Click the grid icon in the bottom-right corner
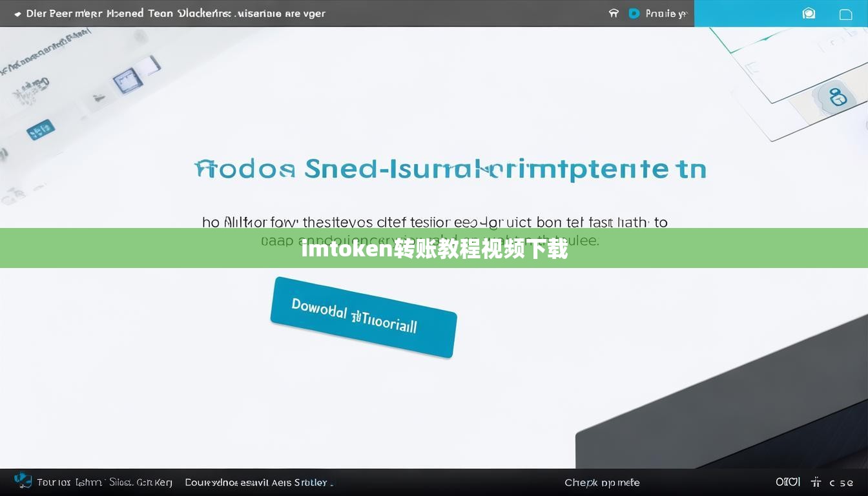The height and width of the screenshot is (496, 868). (x=815, y=482)
